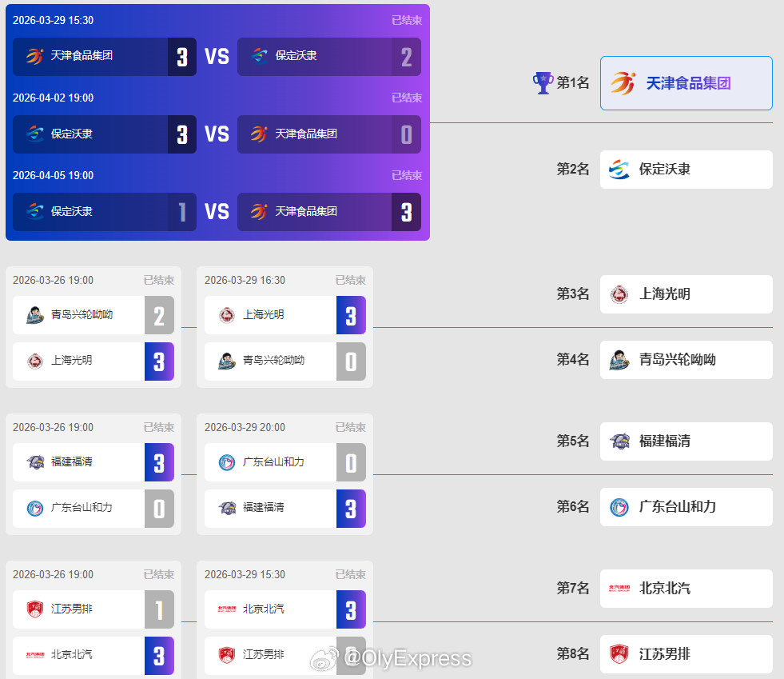784x679 pixels.
Task: Click the 福建福清 team logo in rankings
Action: (x=621, y=441)
